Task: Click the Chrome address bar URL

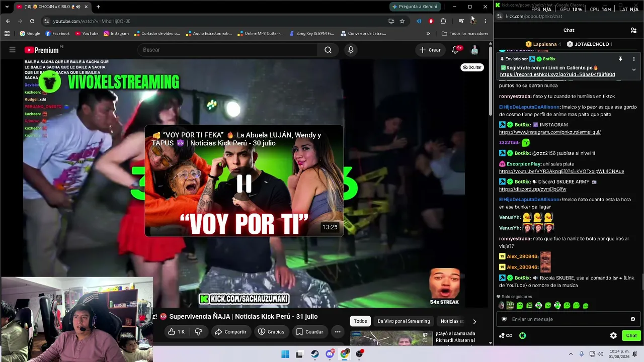Action: (x=92, y=21)
